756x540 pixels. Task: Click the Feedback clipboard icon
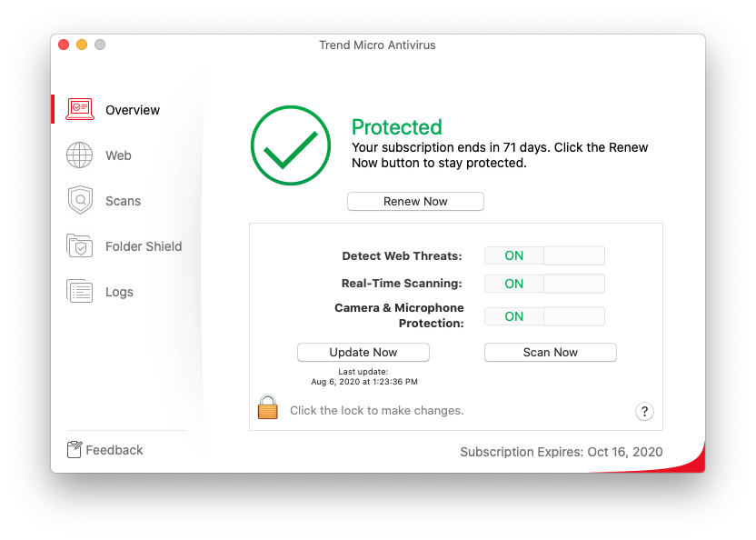point(75,450)
